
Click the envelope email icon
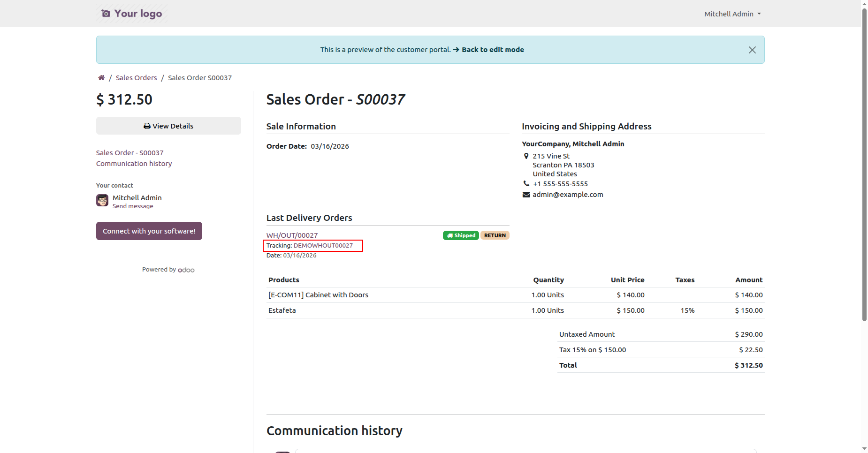click(526, 195)
